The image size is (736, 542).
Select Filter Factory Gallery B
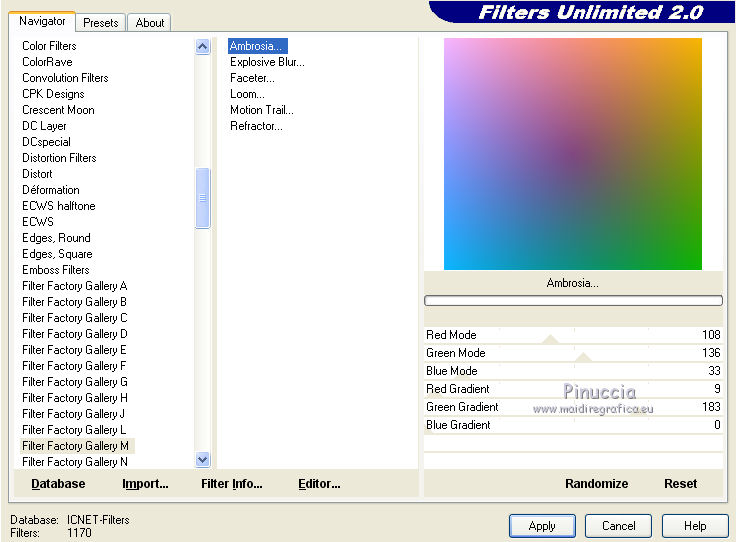[x=75, y=302]
